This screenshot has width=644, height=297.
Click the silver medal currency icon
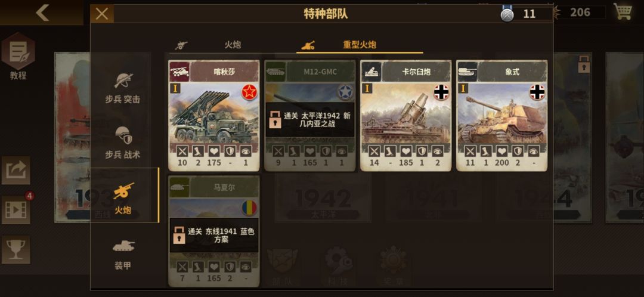tap(507, 14)
